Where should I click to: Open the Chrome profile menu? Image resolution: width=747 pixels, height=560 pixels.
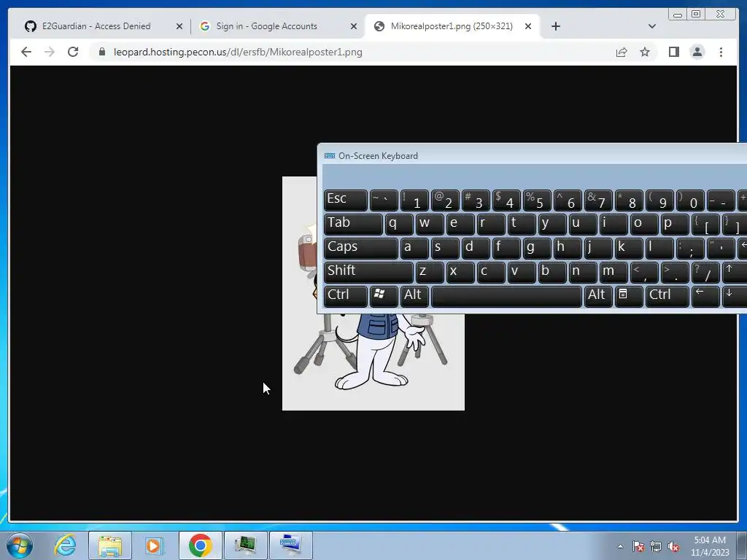coord(697,52)
